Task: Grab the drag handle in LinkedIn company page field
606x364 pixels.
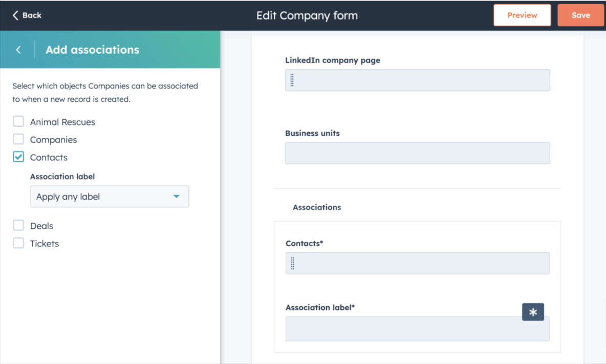Action: (292, 80)
